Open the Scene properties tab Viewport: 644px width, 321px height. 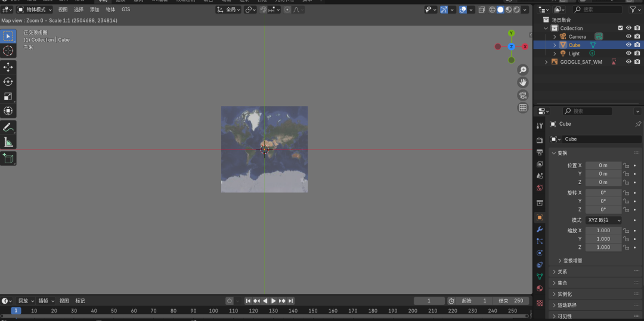pos(540,176)
